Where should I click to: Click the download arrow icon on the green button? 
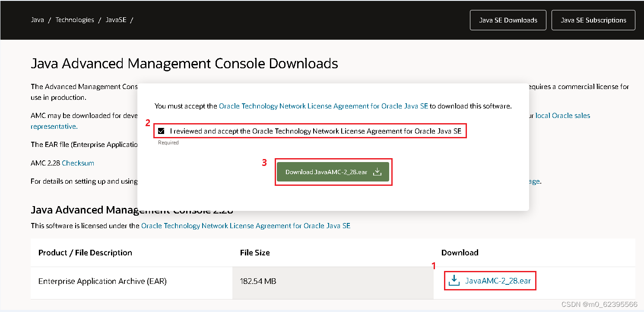click(x=377, y=172)
